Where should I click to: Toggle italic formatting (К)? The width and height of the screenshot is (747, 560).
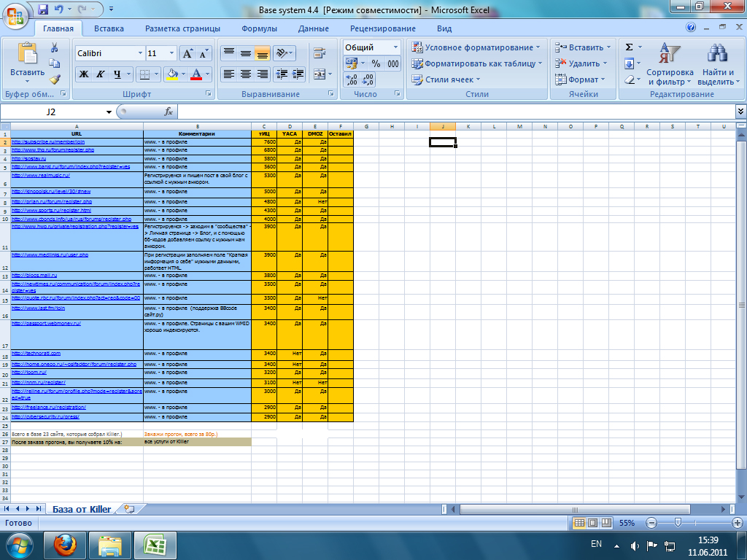(x=100, y=74)
